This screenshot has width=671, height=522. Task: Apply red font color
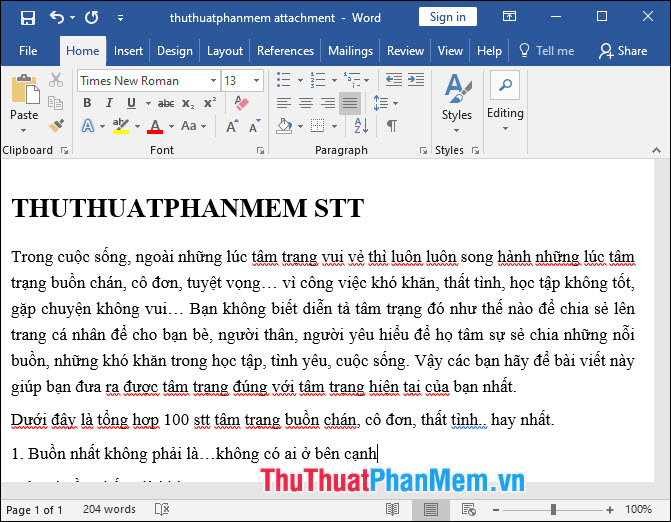pyautogui.click(x=155, y=126)
